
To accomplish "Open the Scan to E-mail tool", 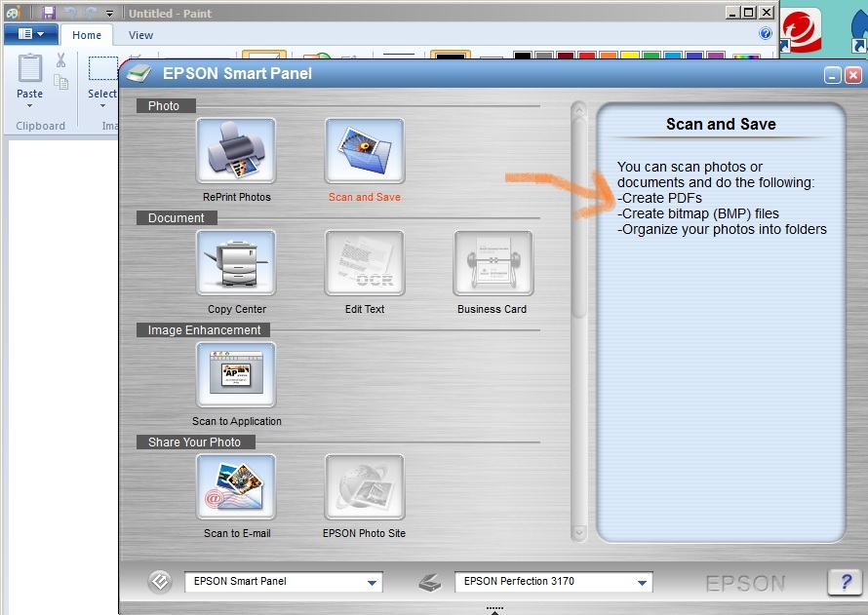I will point(236,487).
